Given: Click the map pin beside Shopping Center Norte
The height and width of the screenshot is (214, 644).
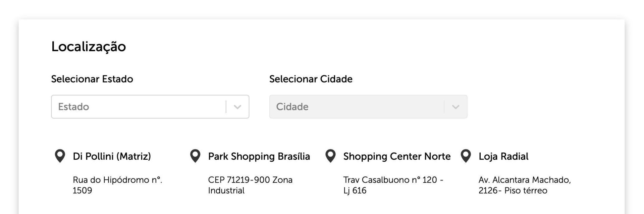Looking at the screenshot, I should 330,156.
